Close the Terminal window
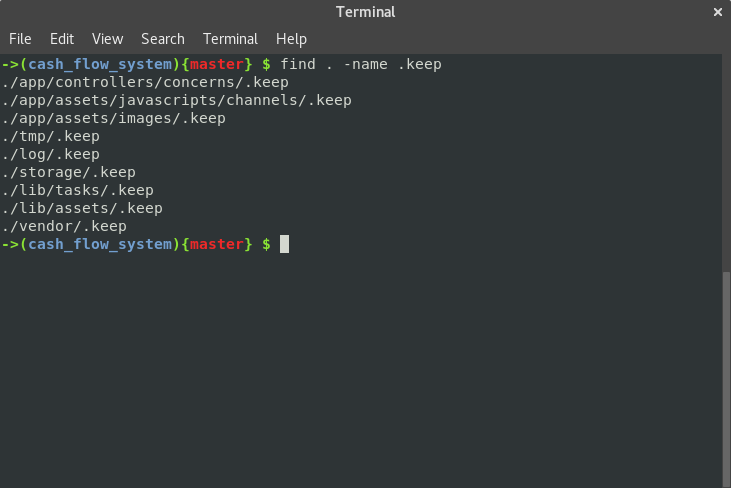This screenshot has width=731, height=488. (717, 12)
